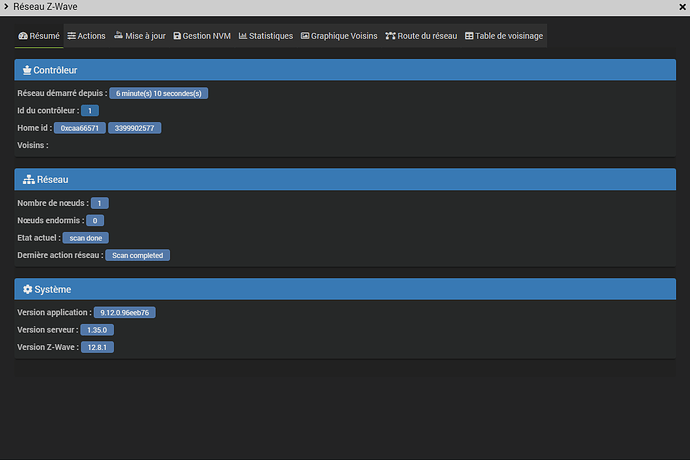The width and height of the screenshot is (690, 460).
Task: Close the Réseau Z-Wave dialog
Action: tap(682, 7)
